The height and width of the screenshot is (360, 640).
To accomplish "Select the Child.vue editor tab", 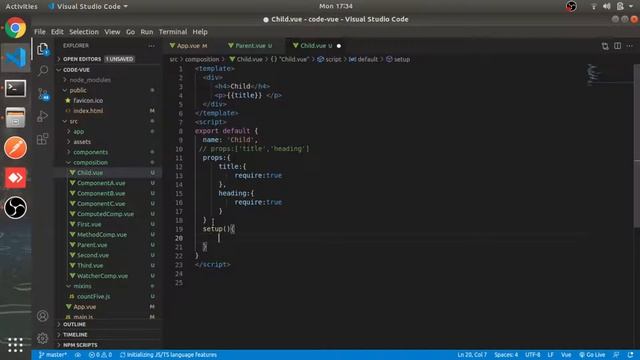I will (316, 46).
